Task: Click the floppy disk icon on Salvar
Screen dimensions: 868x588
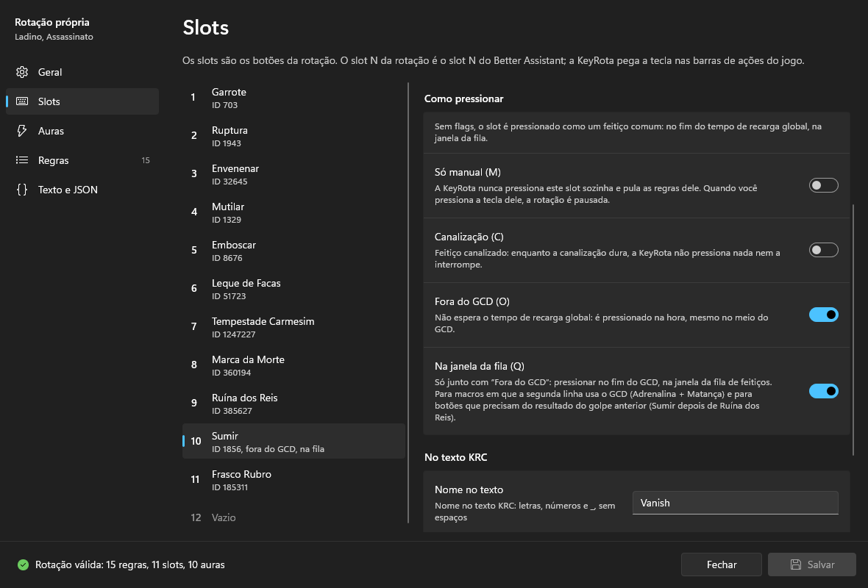Action: (x=795, y=564)
